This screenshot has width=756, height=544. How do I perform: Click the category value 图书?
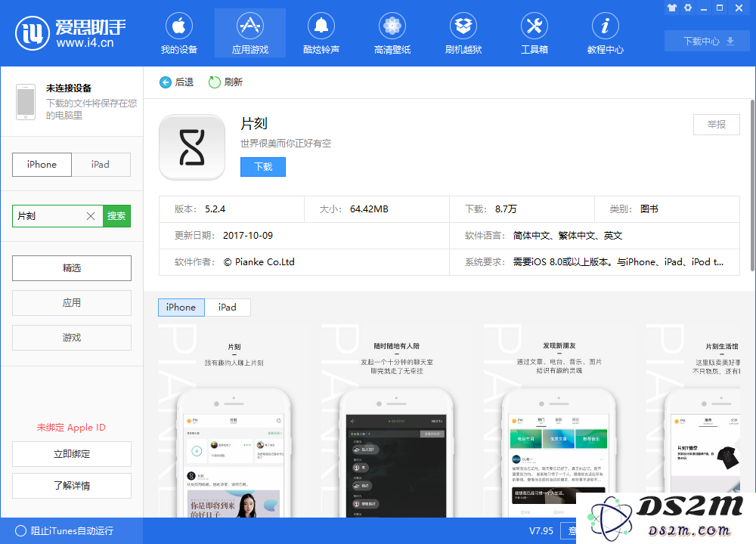(x=649, y=209)
